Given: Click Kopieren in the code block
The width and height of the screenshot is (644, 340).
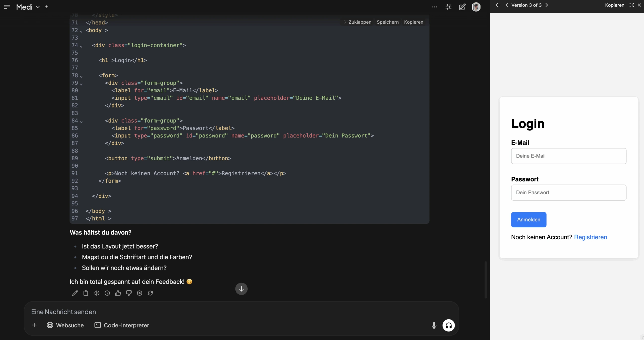Looking at the screenshot, I should point(414,22).
